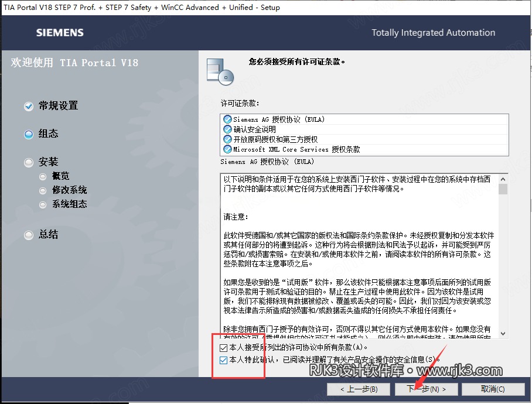
Task: Click the check icon beside 开放原码授权和第三方授权
Action: pyautogui.click(x=227, y=139)
